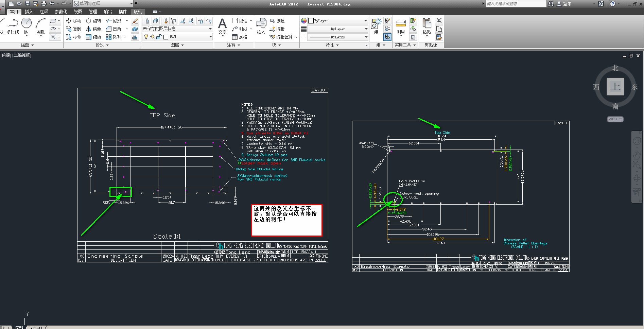Open the View (视图) ribbon tab
This screenshot has height=329, width=644.
[78, 12]
